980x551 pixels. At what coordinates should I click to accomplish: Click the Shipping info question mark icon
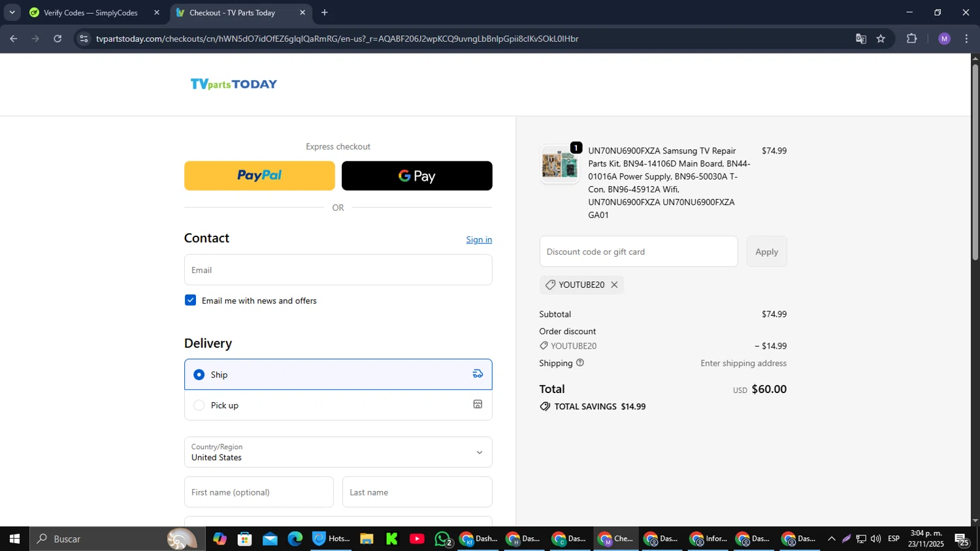pyautogui.click(x=580, y=363)
